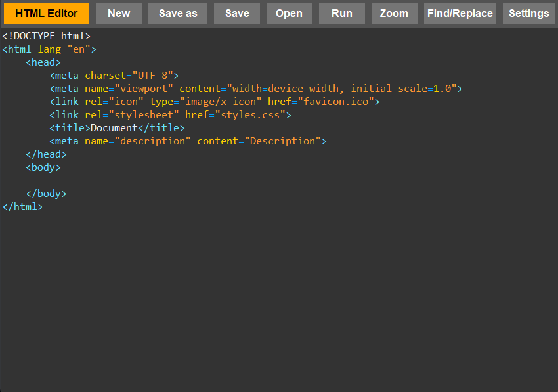Open an existing file

[x=289, y=14]
